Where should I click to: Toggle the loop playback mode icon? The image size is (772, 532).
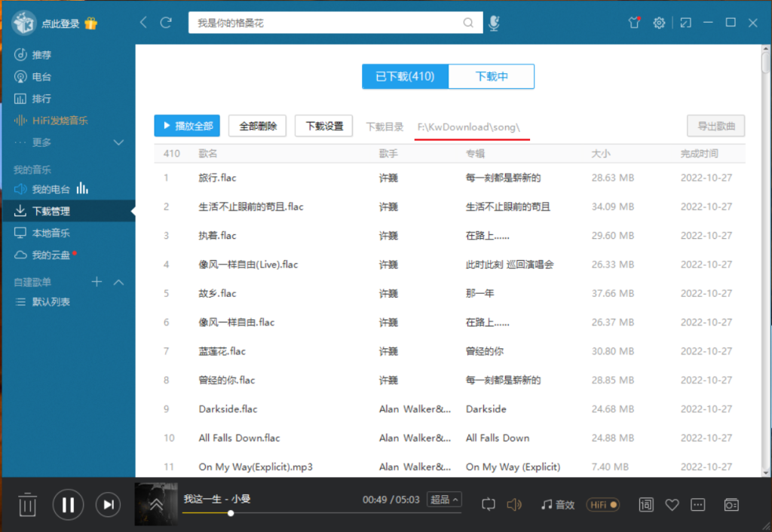tap(488, 504)
